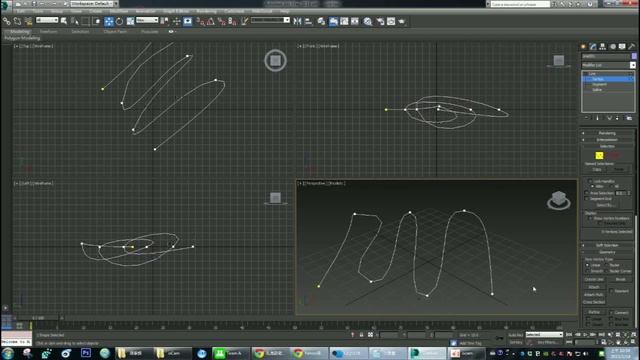Click the object color swatch
Viewport: 640px width, 360px height.
(634, 56)
